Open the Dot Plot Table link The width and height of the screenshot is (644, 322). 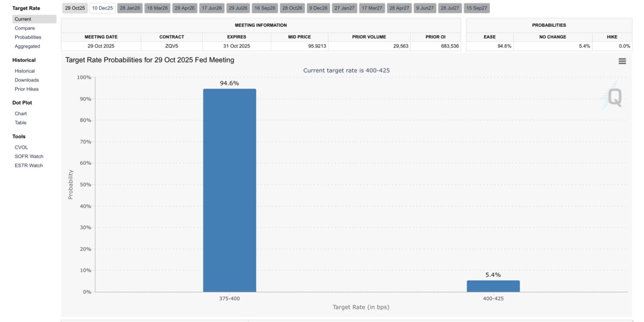coord(21,123)
